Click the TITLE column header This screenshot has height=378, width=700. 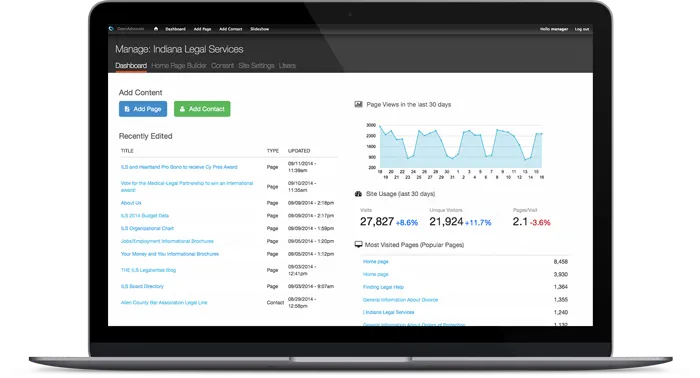tap(127, 151)
